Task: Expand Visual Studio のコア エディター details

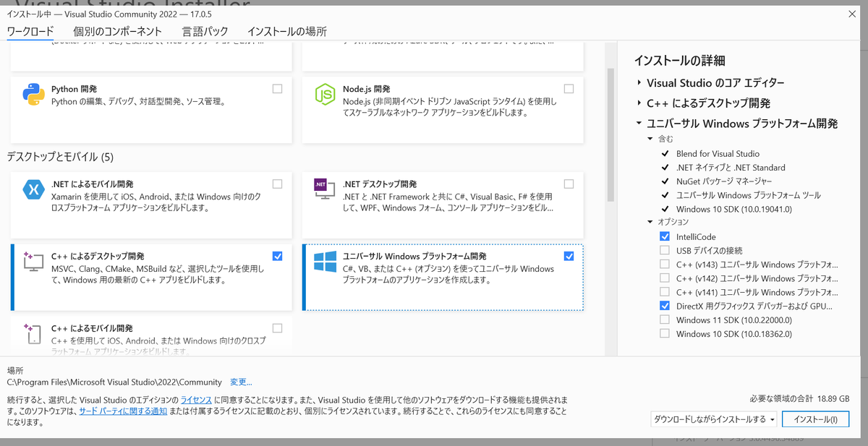Action: [639, 83]
